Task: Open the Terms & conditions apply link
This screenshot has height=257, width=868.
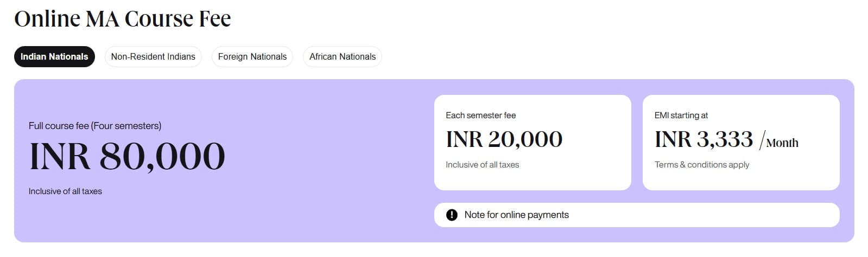Action: (x=701, y=164)
